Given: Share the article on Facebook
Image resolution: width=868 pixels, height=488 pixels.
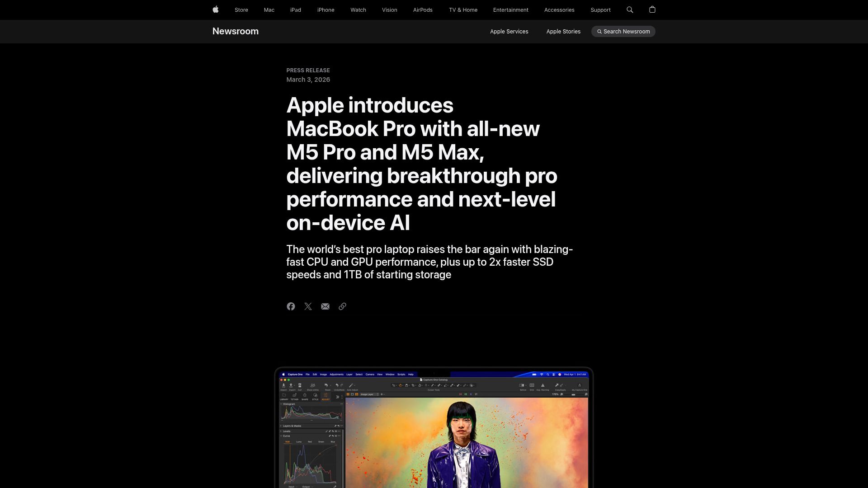Looking at the screenshot, I should point(291,306).
